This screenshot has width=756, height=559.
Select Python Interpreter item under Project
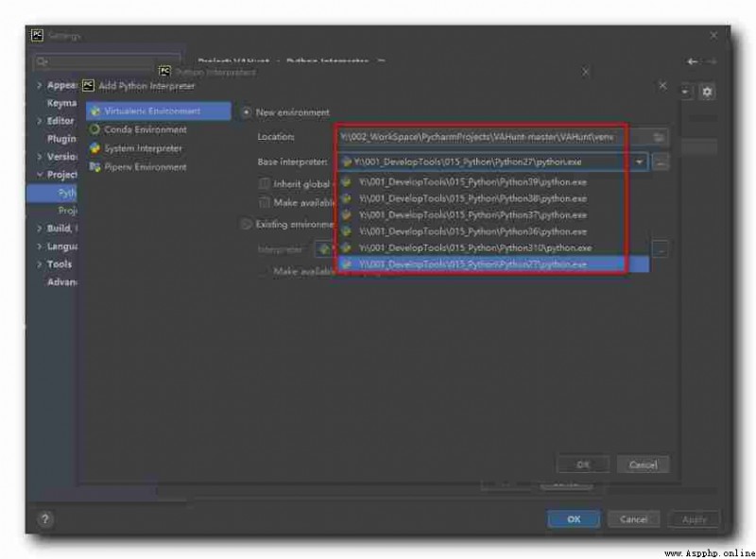[52, 193]
